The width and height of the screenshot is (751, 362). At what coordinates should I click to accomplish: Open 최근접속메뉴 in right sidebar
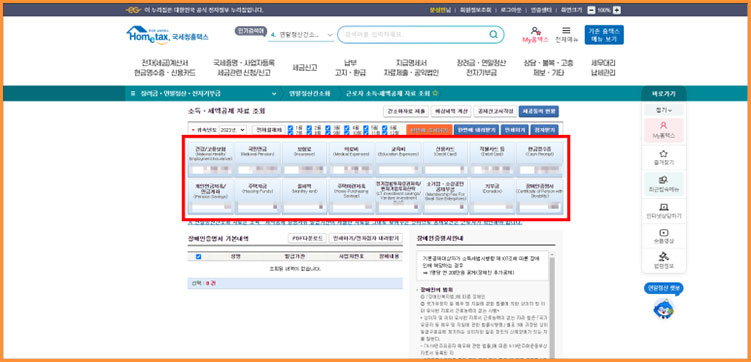[x=663, y=184]
